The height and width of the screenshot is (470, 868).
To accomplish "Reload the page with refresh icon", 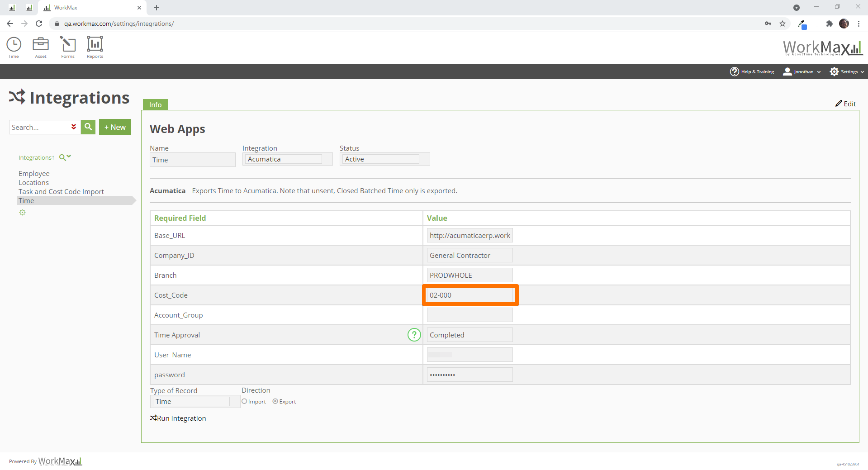I will click(x=39, y=24).
